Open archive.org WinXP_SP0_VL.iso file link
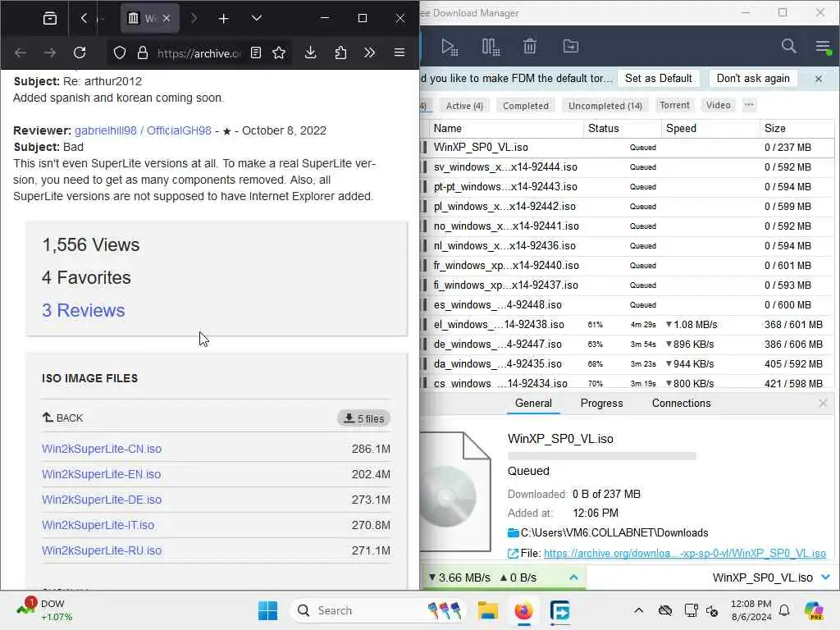This screenshot has height=630, width=840. [685, 554]
